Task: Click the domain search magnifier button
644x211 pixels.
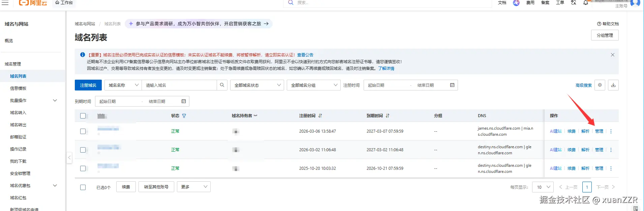Action: tap(222, 85)
